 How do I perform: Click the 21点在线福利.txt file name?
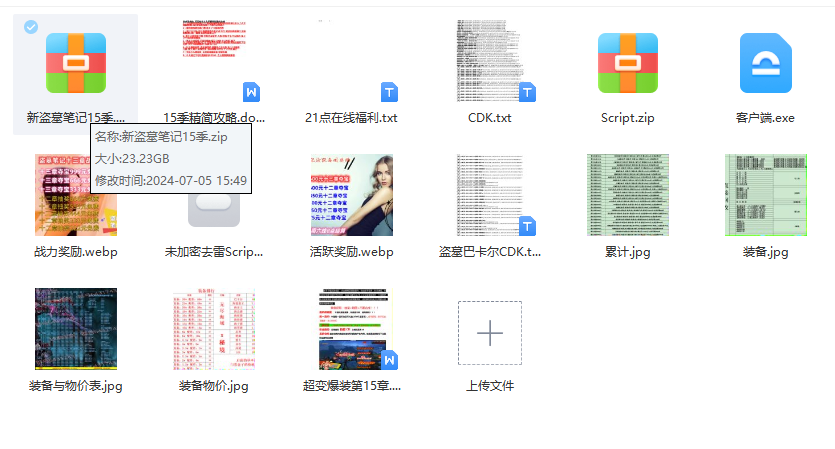pyautogui.click(x=351, y=118)
